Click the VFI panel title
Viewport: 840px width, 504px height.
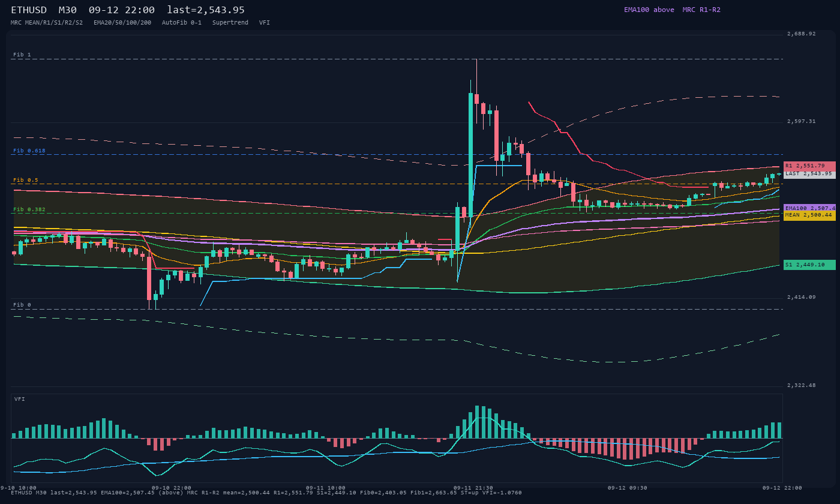[x=20, y=399]
